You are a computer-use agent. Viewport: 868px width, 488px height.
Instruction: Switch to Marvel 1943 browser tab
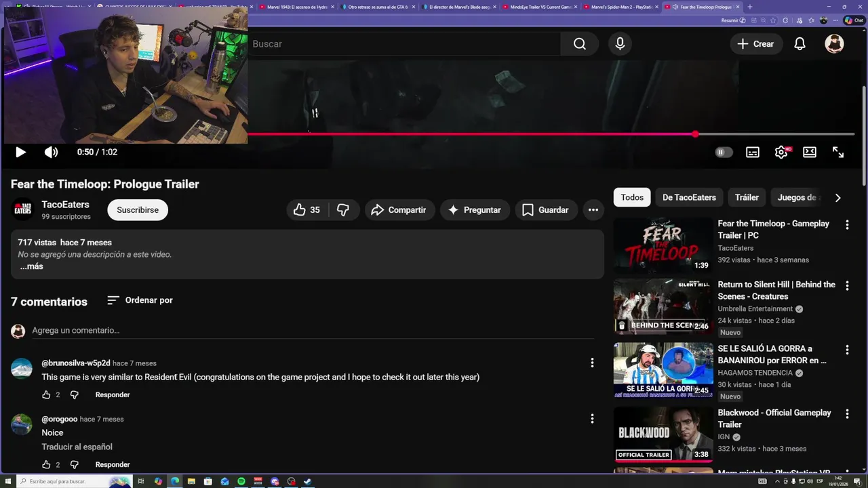298,7
